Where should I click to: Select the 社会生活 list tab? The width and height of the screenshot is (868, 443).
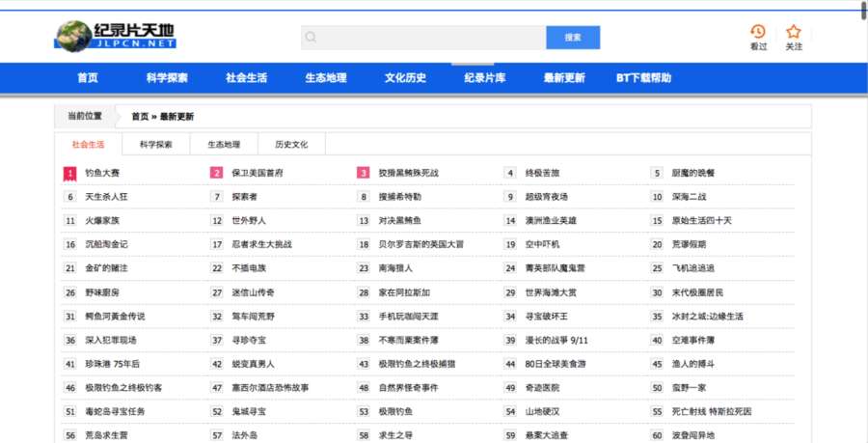click(x=88, y=145)
